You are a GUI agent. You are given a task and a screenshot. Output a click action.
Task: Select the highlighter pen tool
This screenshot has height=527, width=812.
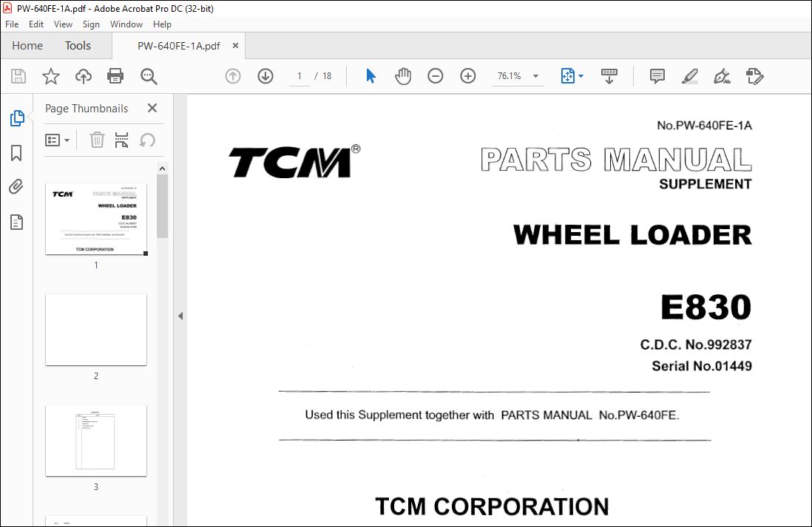690,76
